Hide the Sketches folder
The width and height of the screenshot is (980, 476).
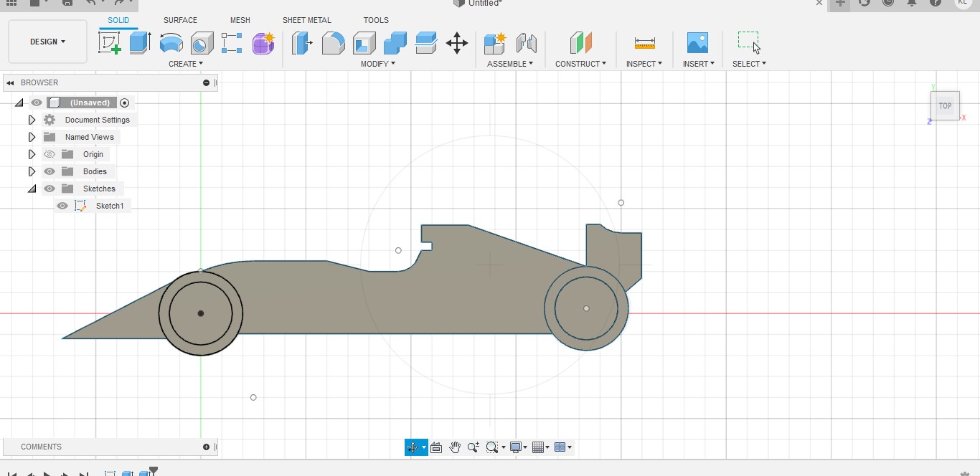pos(49,189)
